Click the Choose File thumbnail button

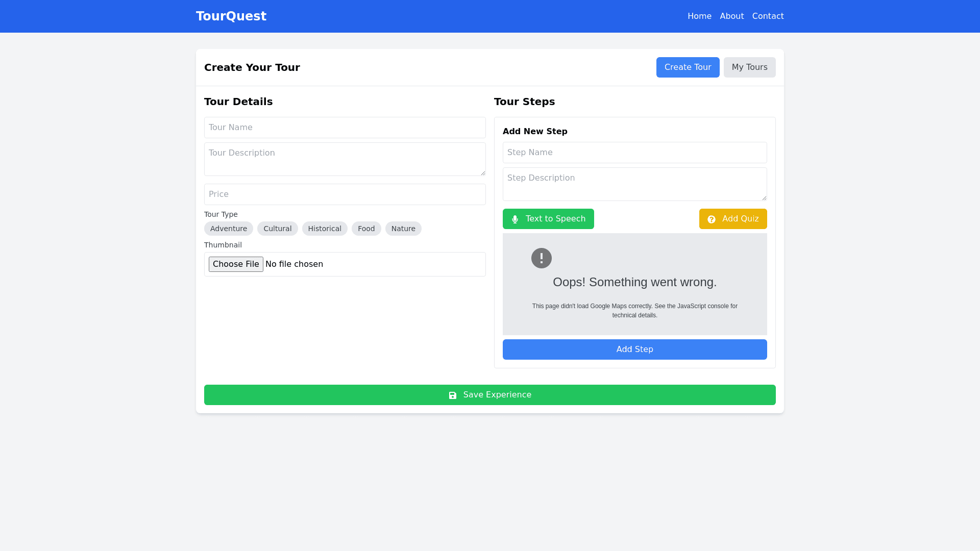click(236, 264)
